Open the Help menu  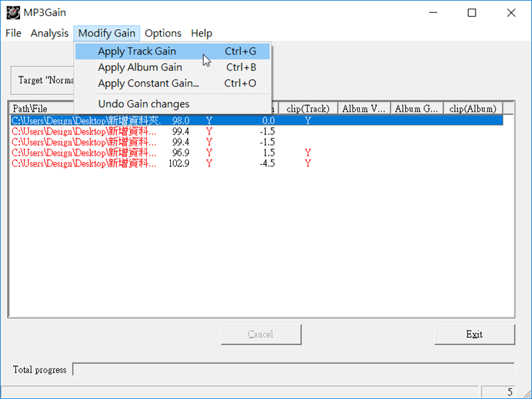pos(201,33)
